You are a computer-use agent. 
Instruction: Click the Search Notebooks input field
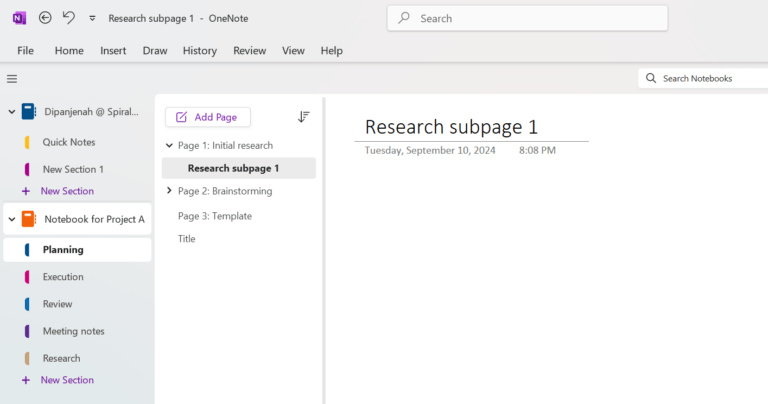(703, 78)
